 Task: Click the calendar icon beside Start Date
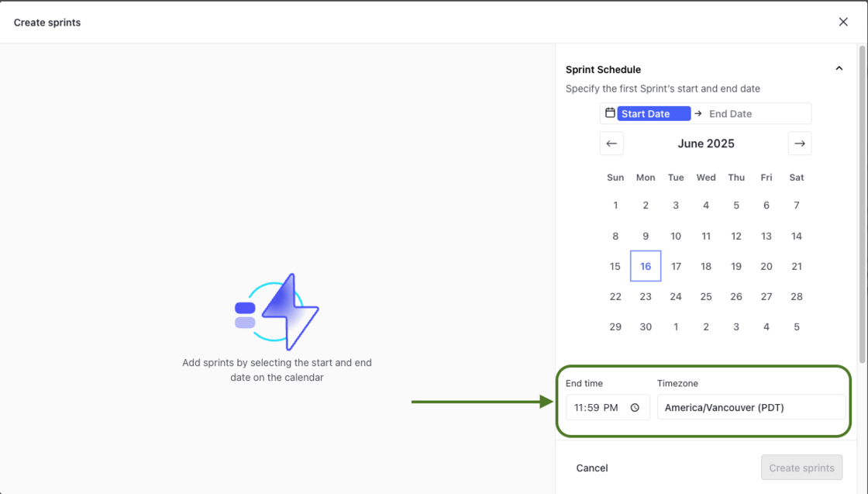(x=610, y=113)
